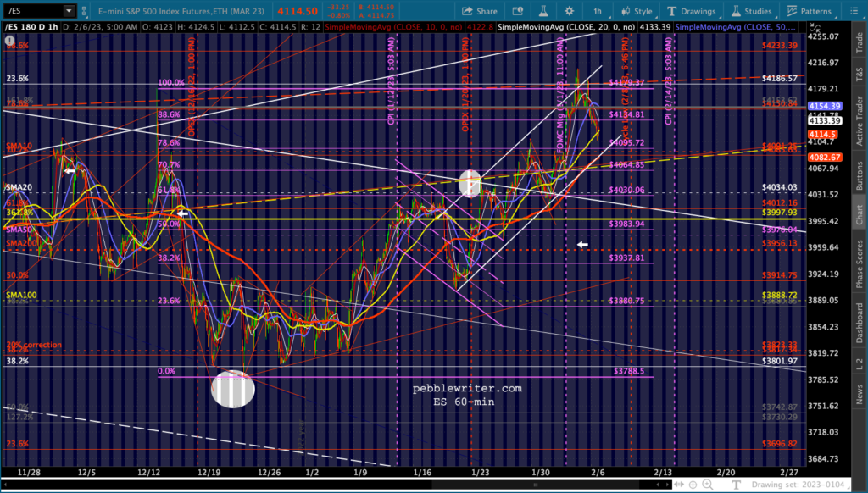Open the 1h timeframe dropdown

[x=599, y=11]
